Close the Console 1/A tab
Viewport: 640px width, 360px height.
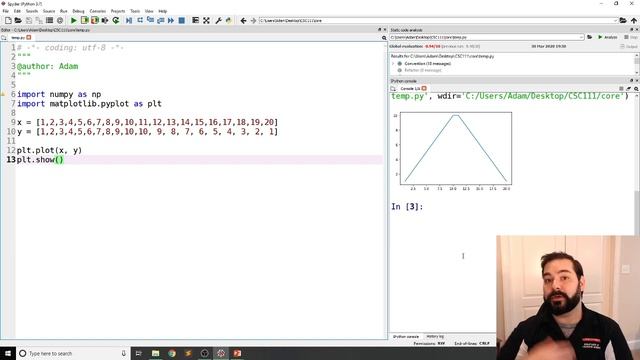[x=424, y=89]
